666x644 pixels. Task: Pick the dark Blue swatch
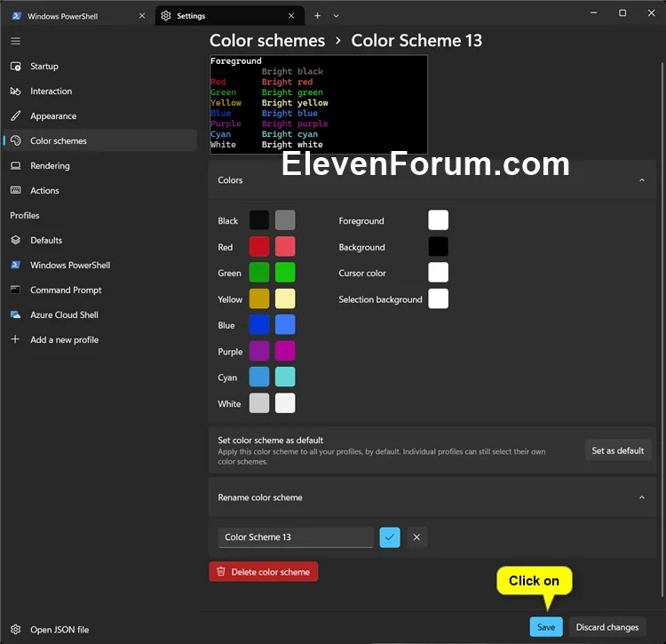tap(259, 324)
